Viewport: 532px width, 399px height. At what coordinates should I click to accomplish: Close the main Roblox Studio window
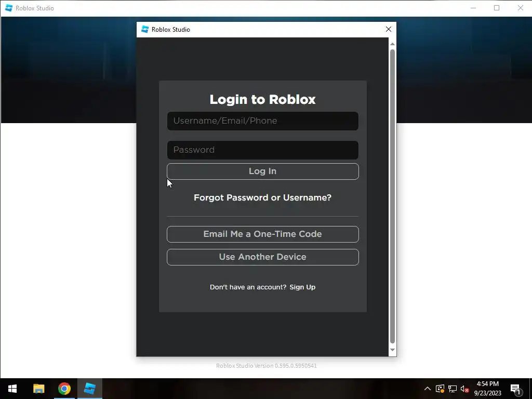pyautogui.click(x=521, y=8)
